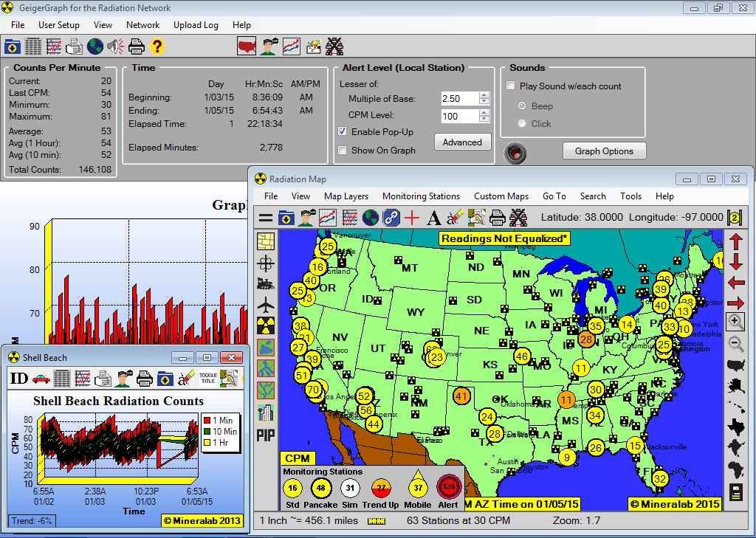Click the Toggle Title icon in Shell Beach

point(208,379)
